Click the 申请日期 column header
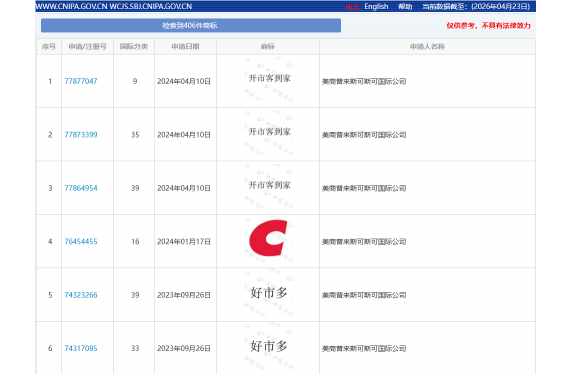Viewport: 570px width, 374px height. point(185,47)
